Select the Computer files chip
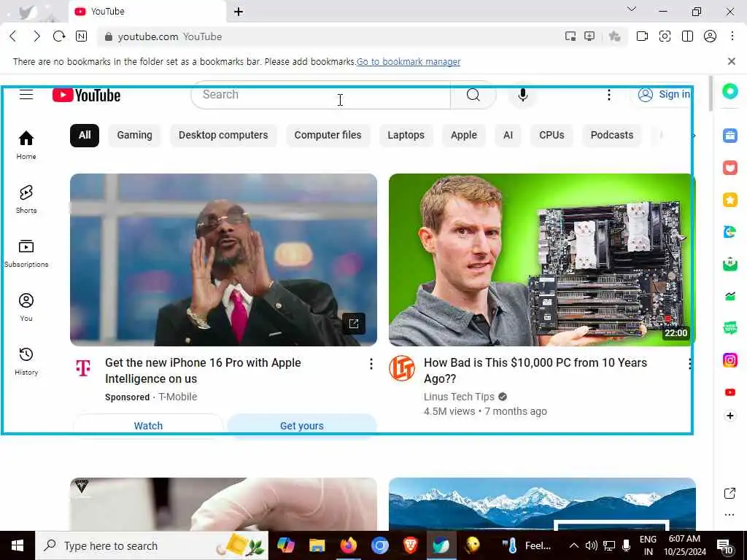Screen dimensions: 747x560 tap(328, 135)
